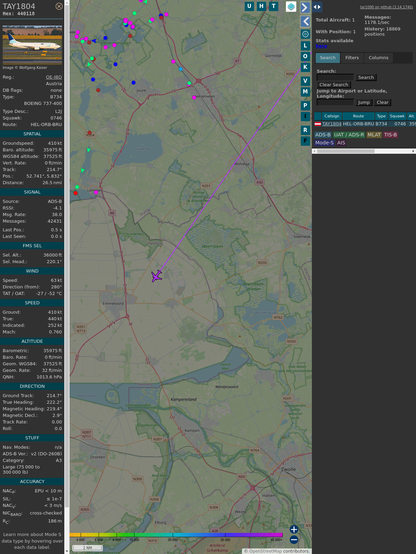Switch to the Columns tab
416x554 pixels.
[378, 58]
